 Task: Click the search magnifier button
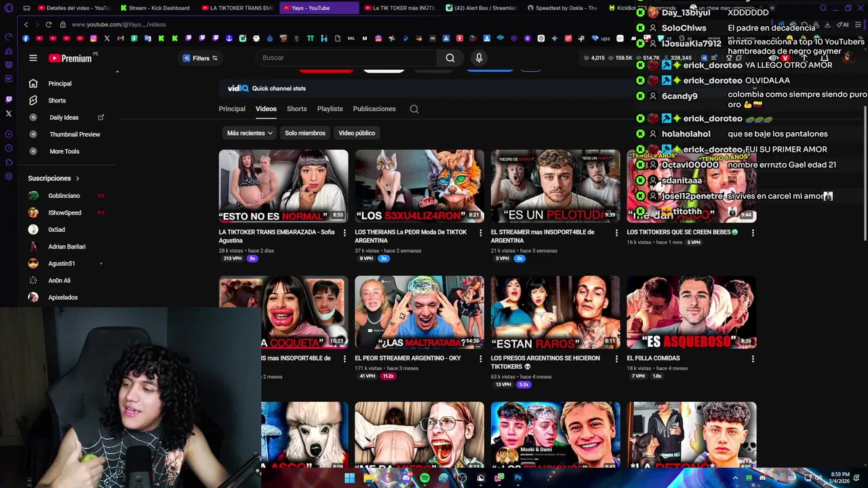(x=450, y=58)
